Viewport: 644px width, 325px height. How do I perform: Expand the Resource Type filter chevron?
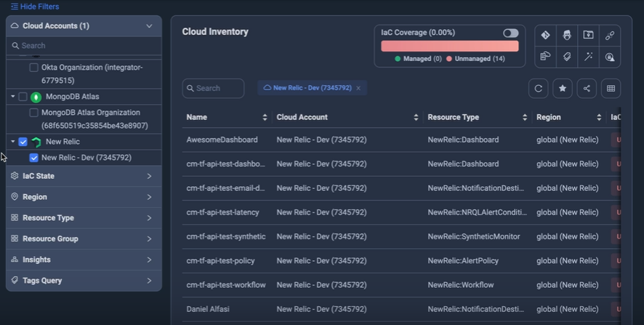(x=149, y=218)
